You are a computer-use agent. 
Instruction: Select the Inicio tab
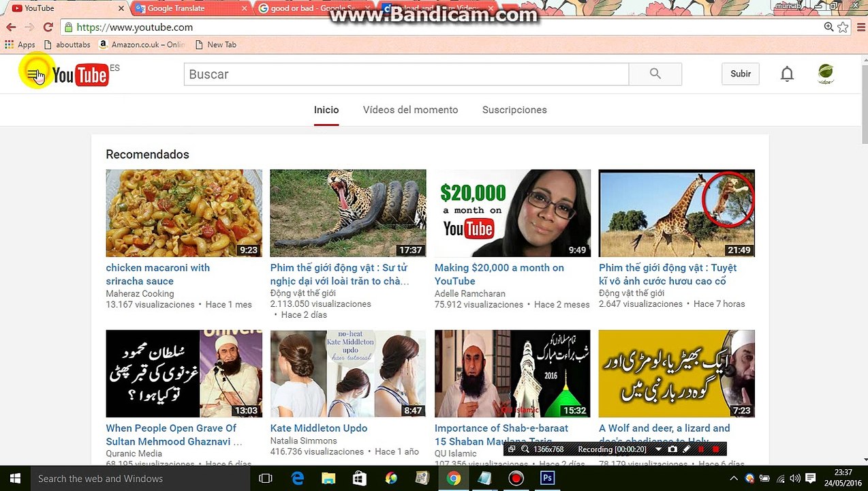[326, 110]
